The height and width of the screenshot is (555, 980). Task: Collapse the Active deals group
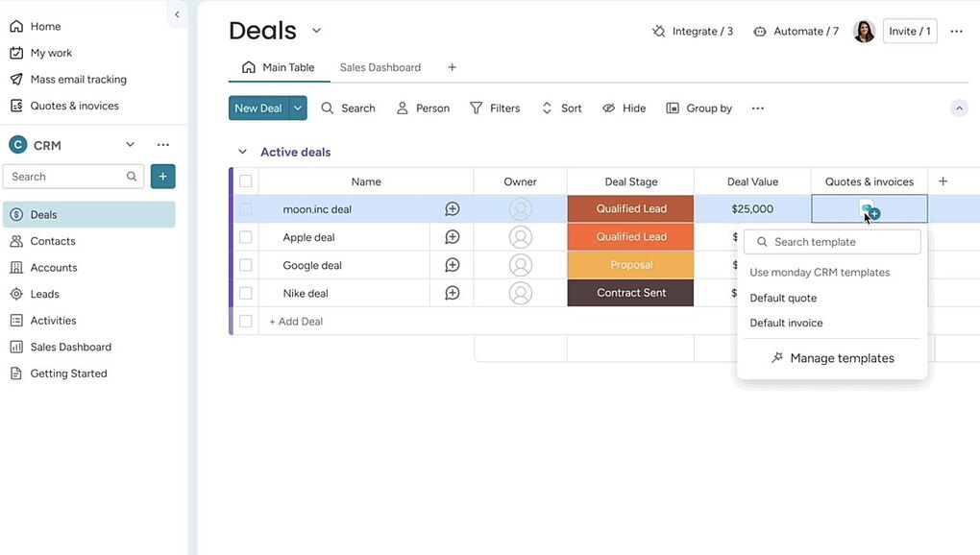coord(242,152)
